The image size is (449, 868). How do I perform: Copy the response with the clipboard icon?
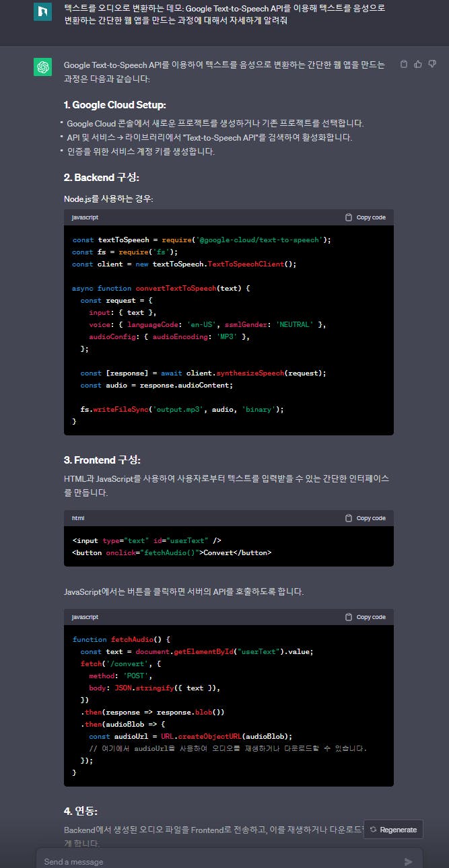pos(403,64)
